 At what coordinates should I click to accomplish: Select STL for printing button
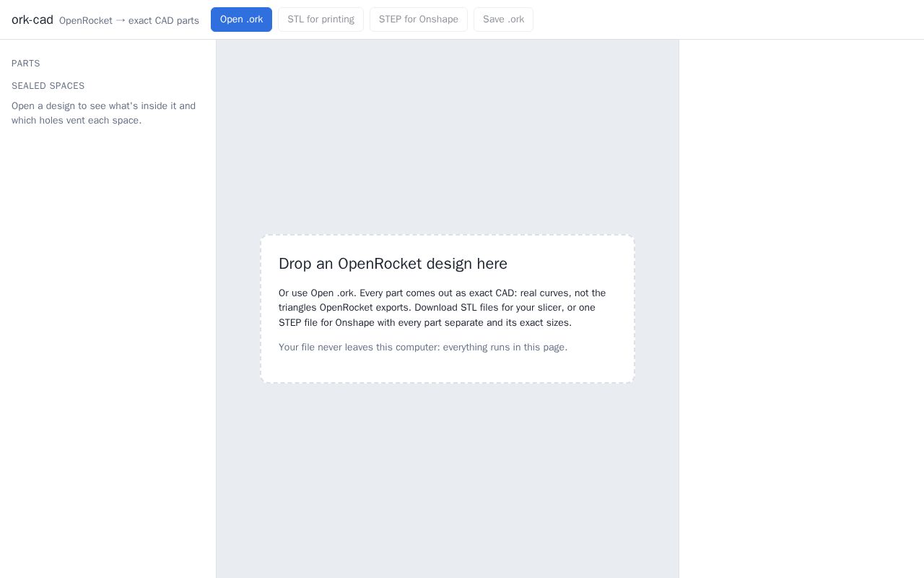coord(321,20)
